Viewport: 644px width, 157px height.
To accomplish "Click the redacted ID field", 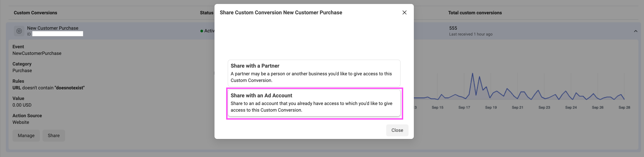I will (x=58, y=34).
